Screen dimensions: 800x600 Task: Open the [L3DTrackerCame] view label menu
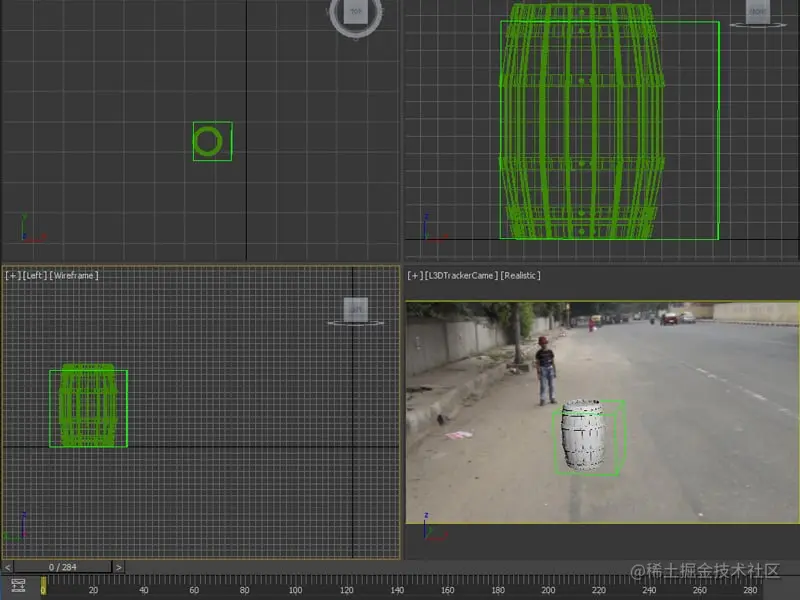click(462, 276)
